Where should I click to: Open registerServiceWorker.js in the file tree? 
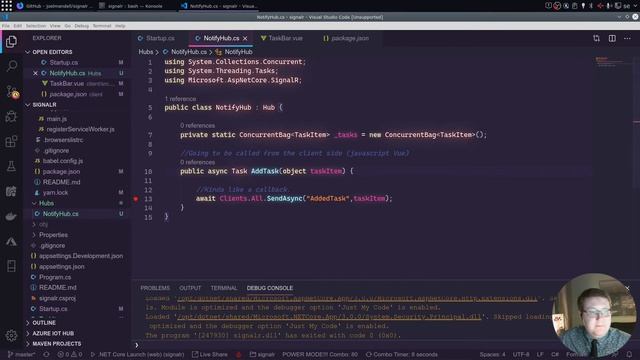[80, 129]
